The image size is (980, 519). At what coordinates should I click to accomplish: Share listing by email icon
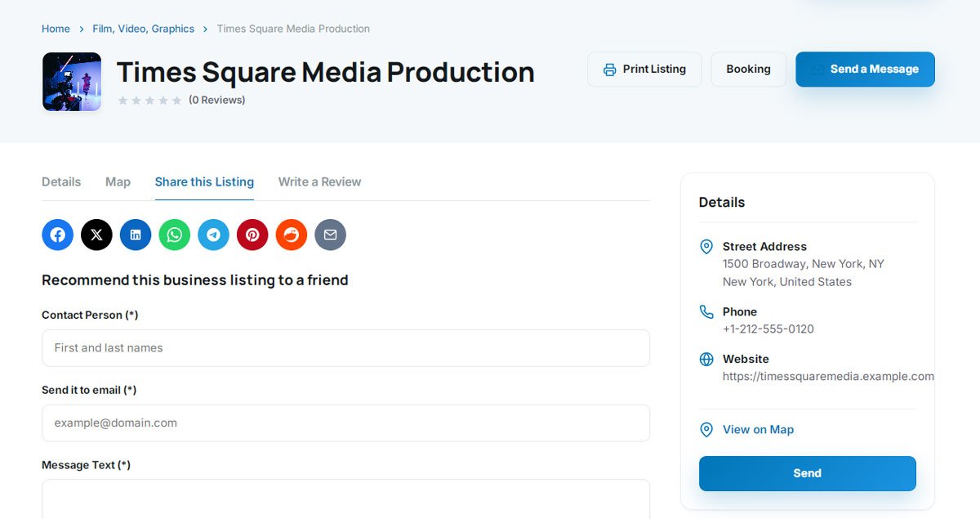tap(331, 235)
